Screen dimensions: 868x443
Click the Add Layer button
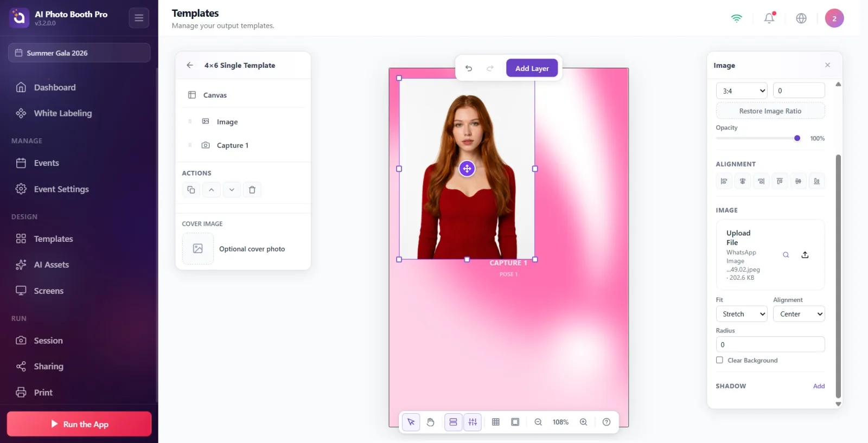pyautogui.click(x=532, y=68)
